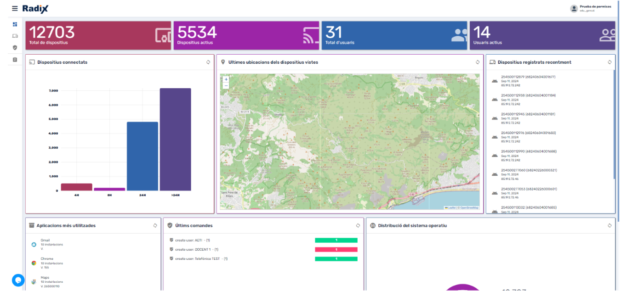Zoom in on the map

226,79
